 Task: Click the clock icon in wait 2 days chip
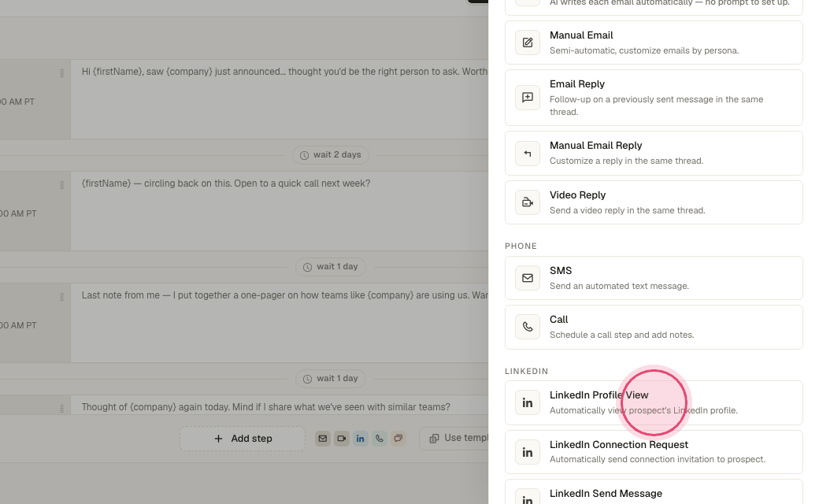304,155
